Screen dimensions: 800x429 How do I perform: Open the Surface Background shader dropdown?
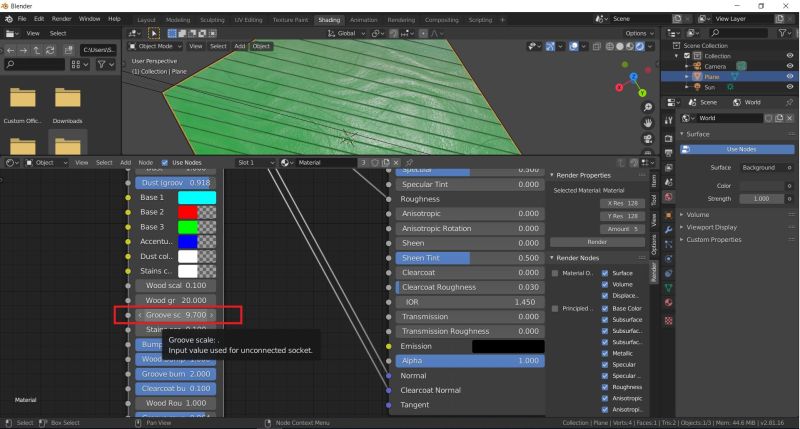(763, 168)
